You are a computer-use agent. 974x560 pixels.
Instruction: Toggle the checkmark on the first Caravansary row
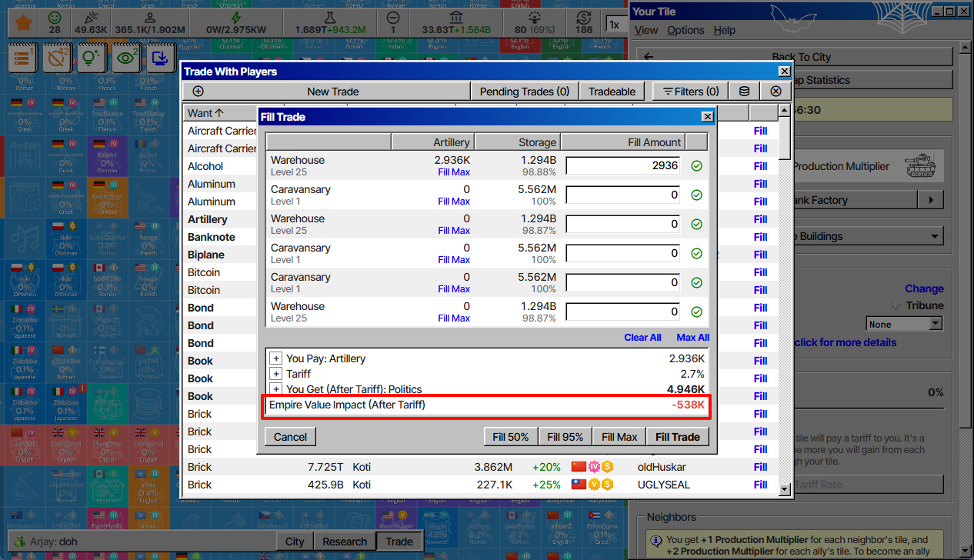(x=696, y=195)
